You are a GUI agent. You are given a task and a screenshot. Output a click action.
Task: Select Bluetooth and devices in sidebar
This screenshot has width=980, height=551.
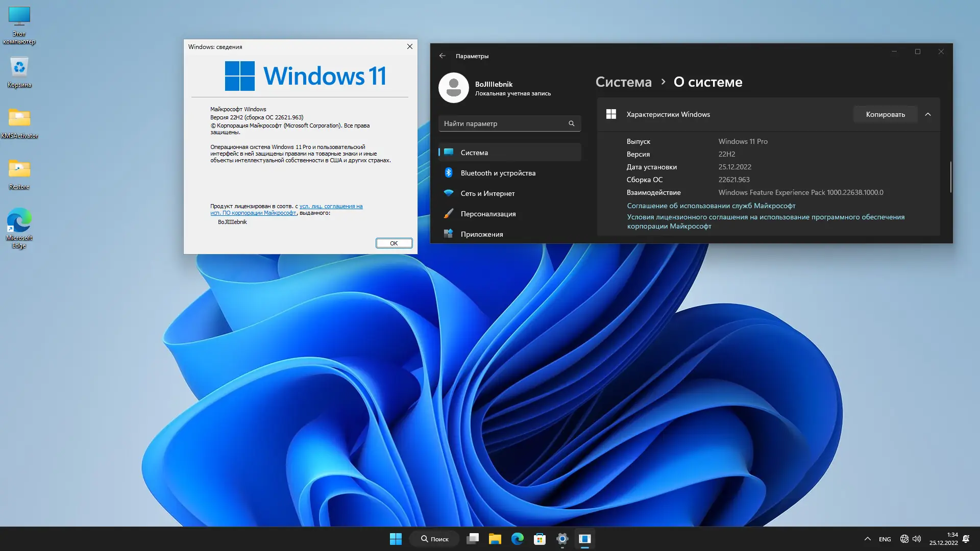498,173
